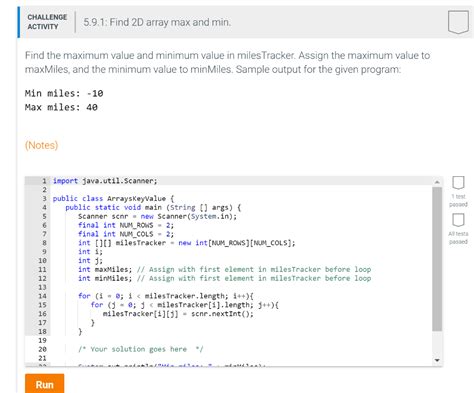
Task: Click the 'int [][] milesTracker' declaration line
Action: click(x=187, y=243)
